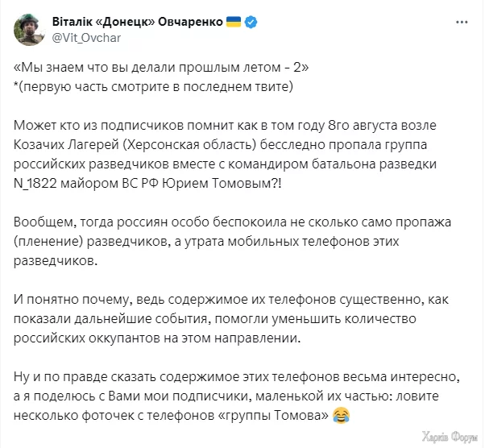
Task: Click the note about первую часть в последнем твите
Action: (153, 87)
